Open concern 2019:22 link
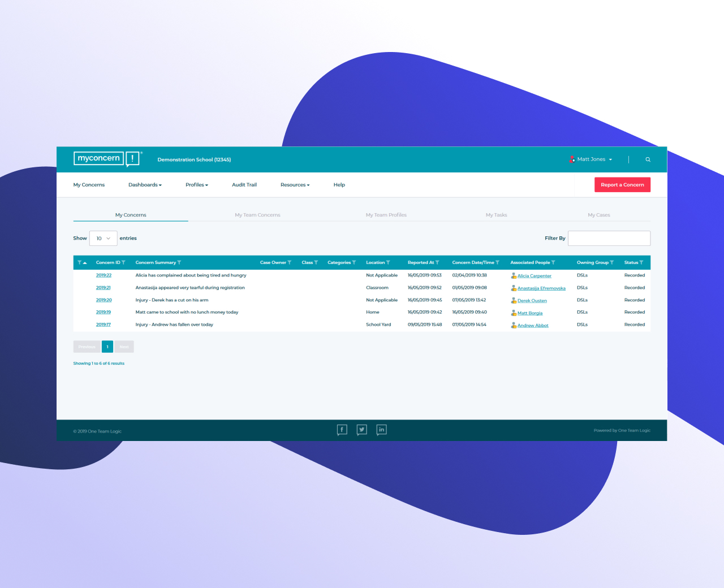This screenshot has height=588, width=724. [x=104, y=275]
